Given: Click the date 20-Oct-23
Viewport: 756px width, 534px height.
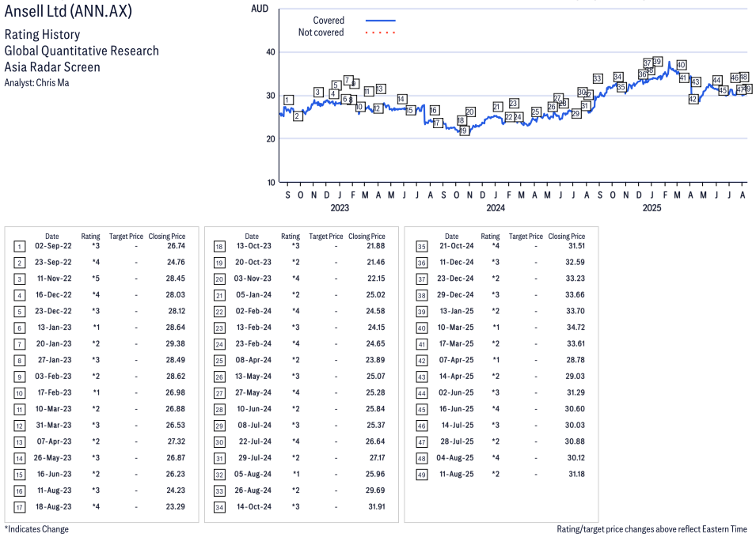Looking at the screenshot, I should 253,262.
